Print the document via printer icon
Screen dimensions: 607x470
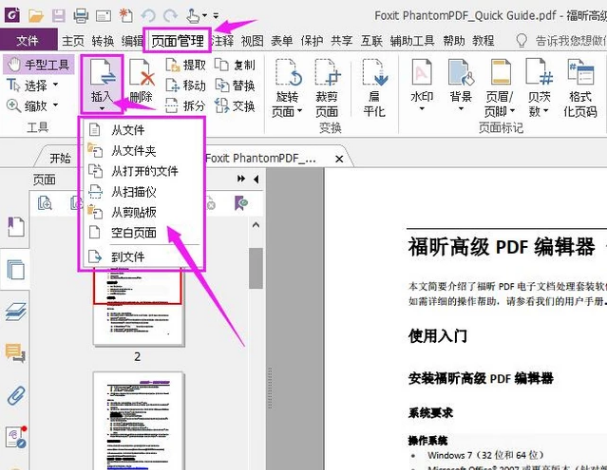[81, 16]
